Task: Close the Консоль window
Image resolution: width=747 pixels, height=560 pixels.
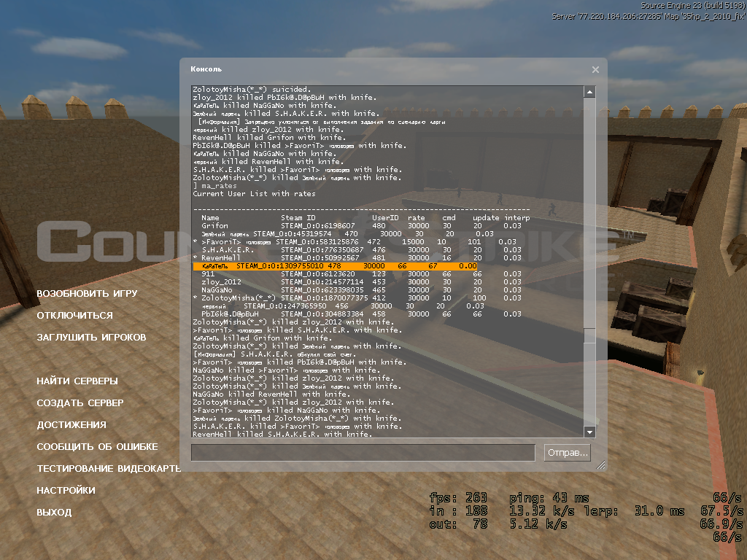Action: (x=595, y=69)
